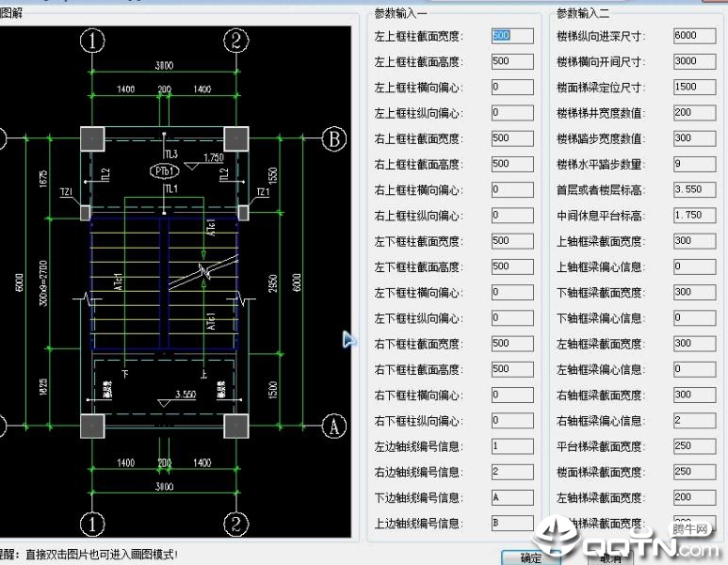Screen dimensions: 728x565
Task: Click the 左上框柱截面高度 value box
Action: [x=511, y=61]
